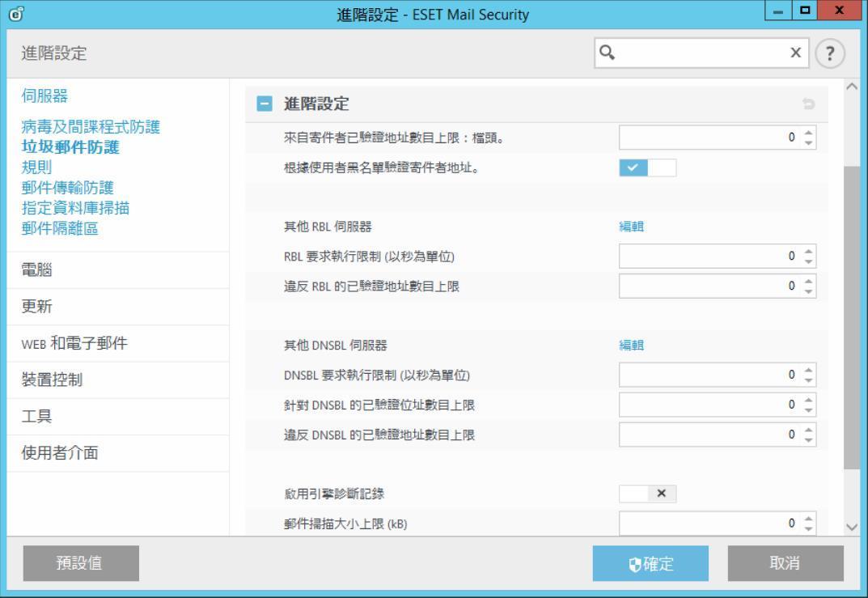Increase 違反 RBL 的已驗證地址數目上限 value
Viewport: 868px width, 598px height.
pos(809,281)
